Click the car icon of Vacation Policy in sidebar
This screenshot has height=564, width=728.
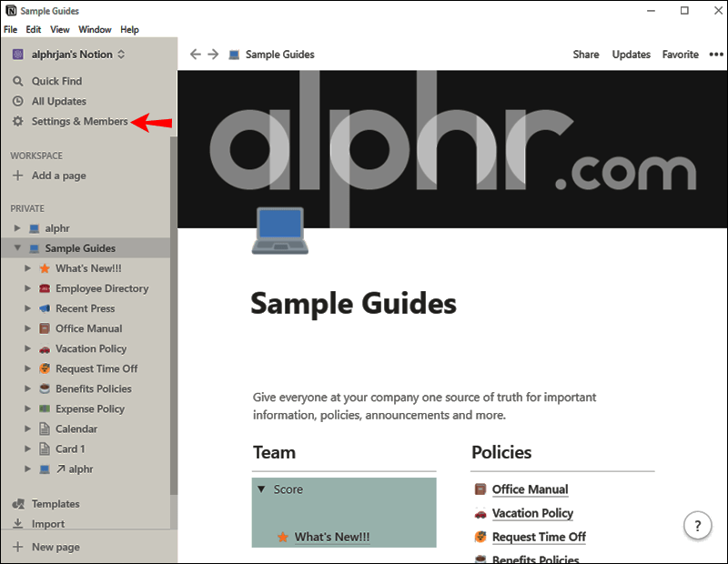45,348
